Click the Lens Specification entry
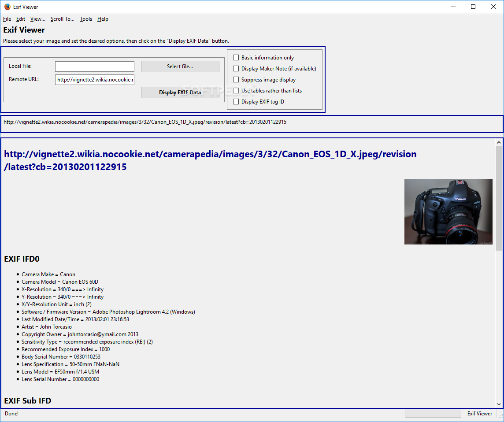This screenshot has height=422, width=504. (x=70, y=364)
